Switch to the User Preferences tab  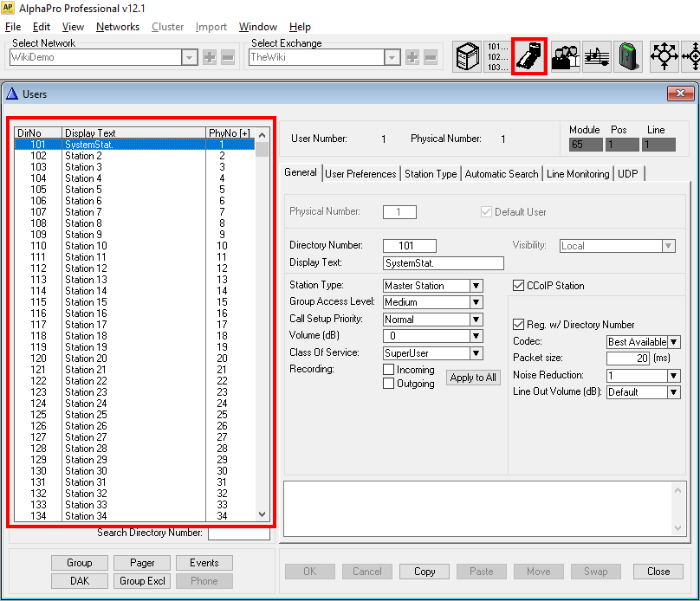tap(360, 174)
